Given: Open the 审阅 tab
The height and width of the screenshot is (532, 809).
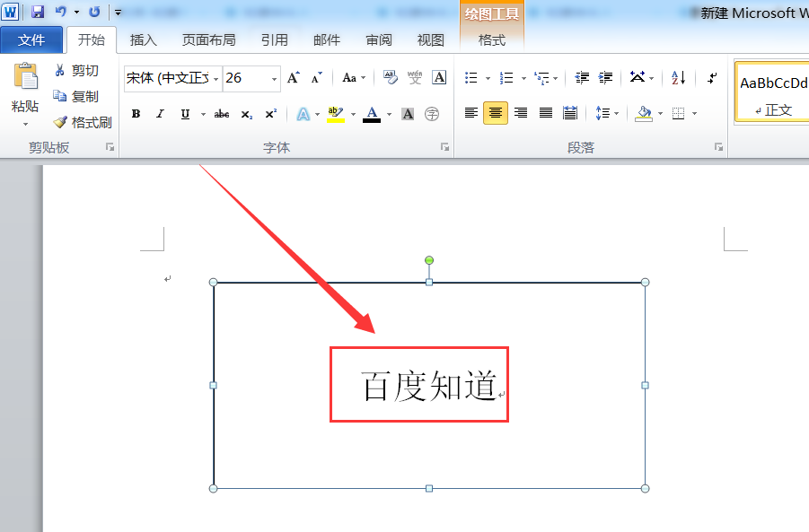Looking at the screenshot, I should (x=379, y=40).
